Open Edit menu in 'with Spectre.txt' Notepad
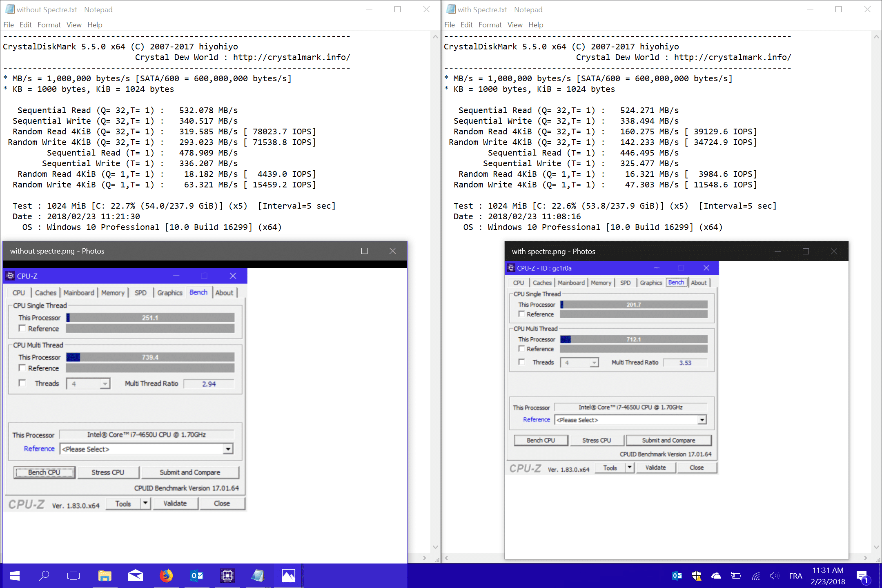The height and width of the screenshot is (588, 882). pos(466,24)
